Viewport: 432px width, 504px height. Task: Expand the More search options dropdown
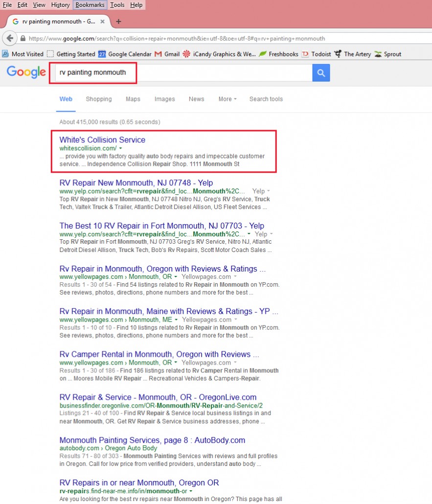pos(227,99)
